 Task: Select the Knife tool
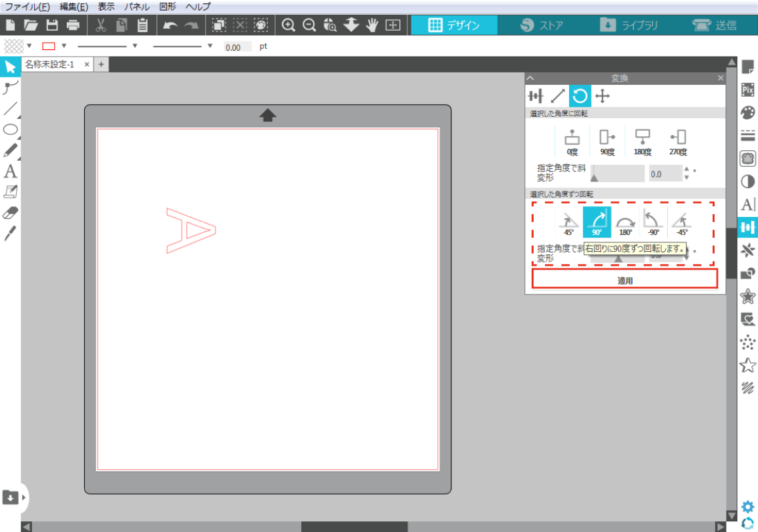(10, 234)
